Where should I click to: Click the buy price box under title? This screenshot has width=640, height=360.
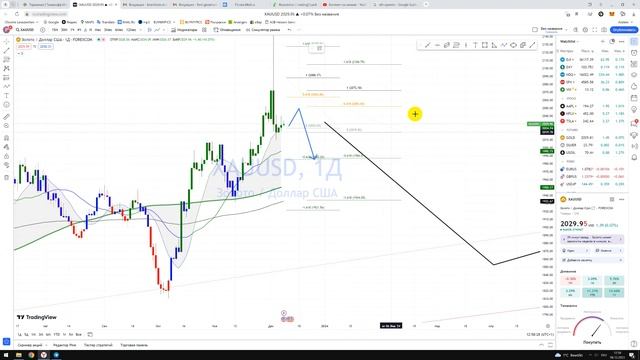tap(45, 47)
